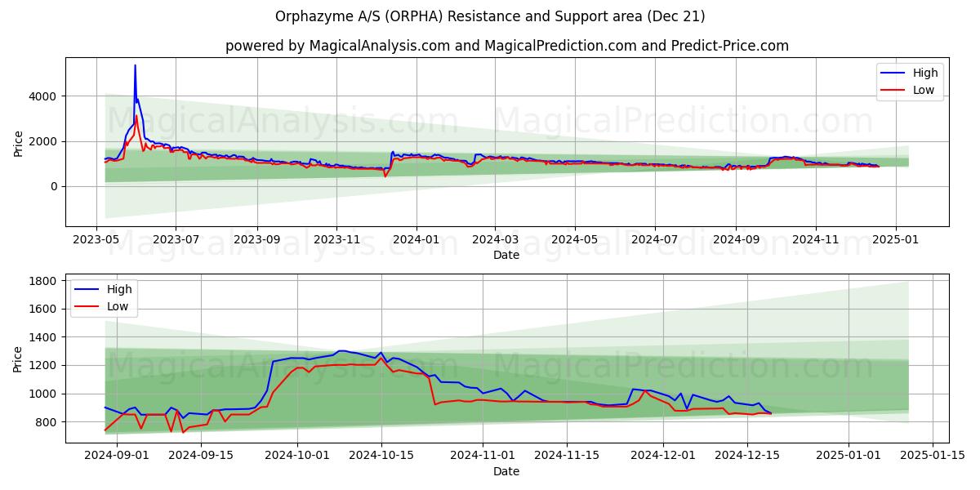The image size is (980, 490).
Task: Click the '2024-01' x-axis label
Action: [x=416, y=241]
